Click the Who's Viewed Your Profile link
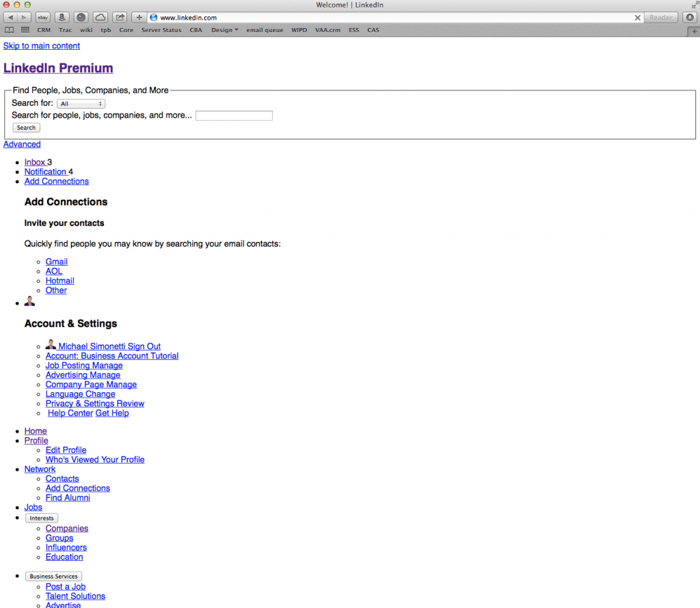Image resolution: width=700 pixels, height=608 pixels. [95, 460]
